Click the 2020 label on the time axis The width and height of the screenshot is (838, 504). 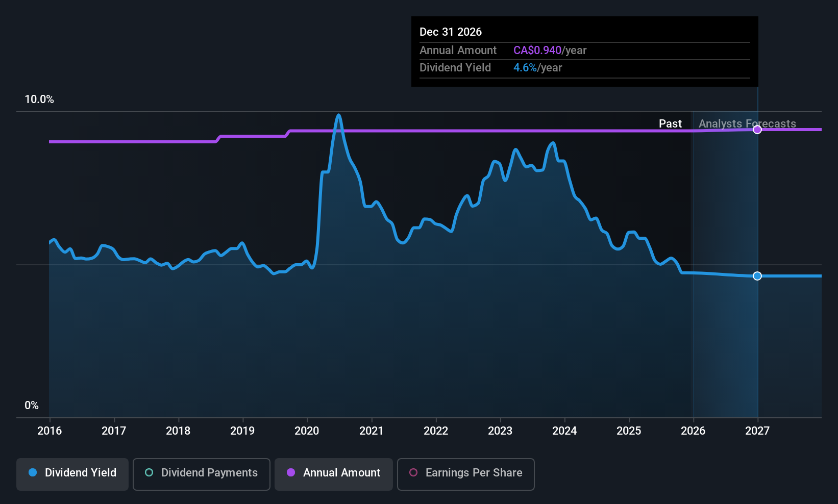[x=307, y=431]
